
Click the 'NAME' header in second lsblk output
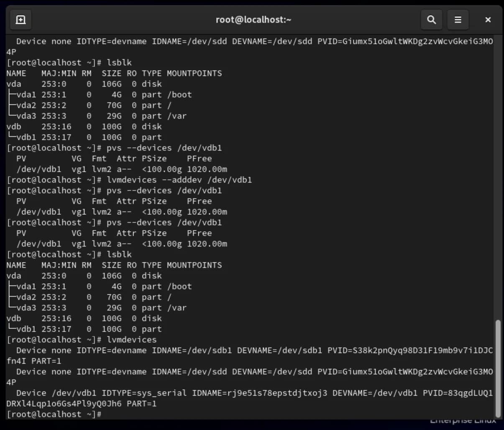click(x=16, y=265)
